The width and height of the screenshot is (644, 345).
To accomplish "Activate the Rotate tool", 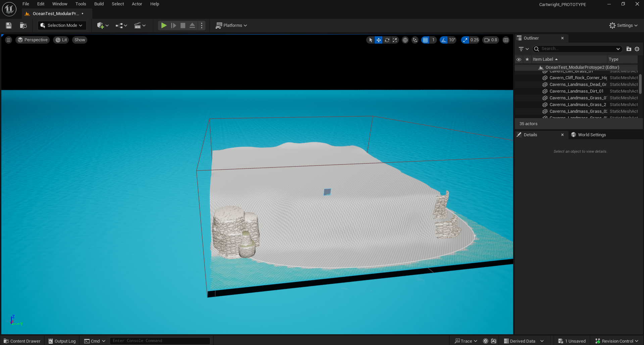I will pos(387,40).
